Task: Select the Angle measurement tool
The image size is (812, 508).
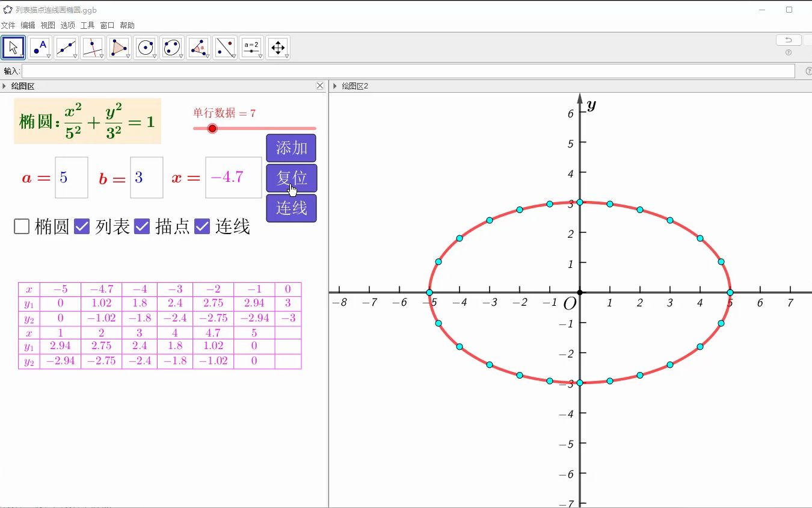Action: [x=198, y=48]
